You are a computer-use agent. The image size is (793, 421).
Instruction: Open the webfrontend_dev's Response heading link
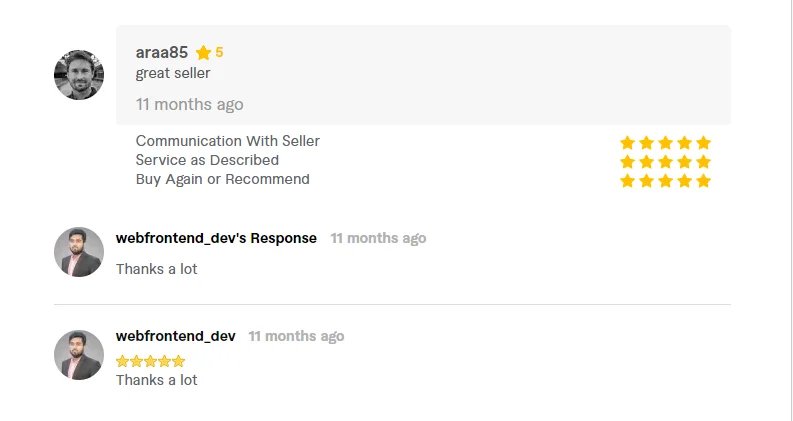216,238
